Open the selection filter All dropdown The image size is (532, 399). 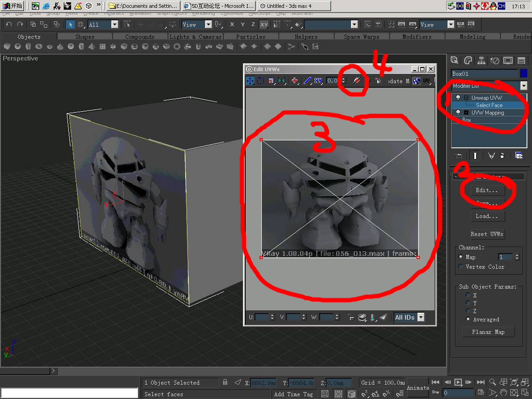[115, 24]
